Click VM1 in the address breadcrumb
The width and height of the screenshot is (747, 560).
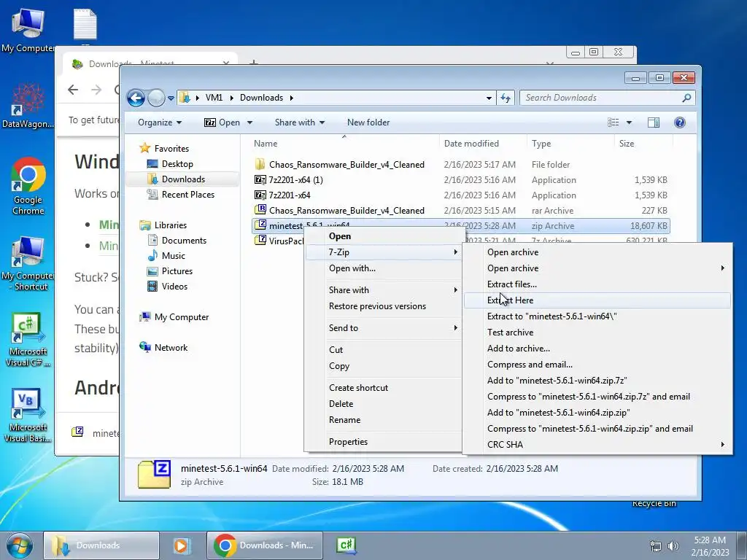[214, 98]
